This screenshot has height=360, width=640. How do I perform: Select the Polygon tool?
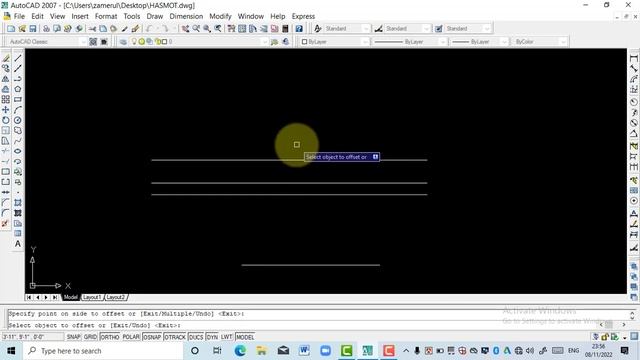(18, 89)
